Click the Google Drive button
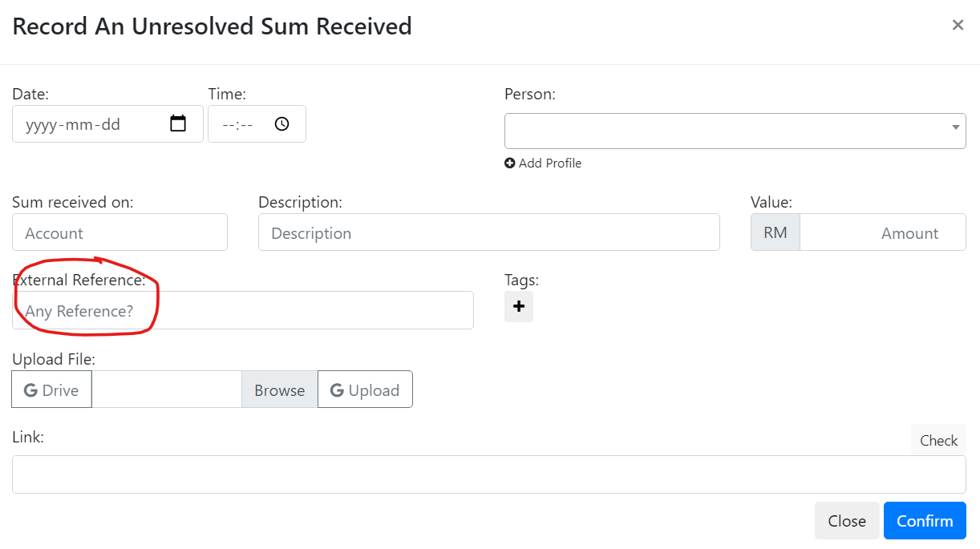 [x=51, y=390]
